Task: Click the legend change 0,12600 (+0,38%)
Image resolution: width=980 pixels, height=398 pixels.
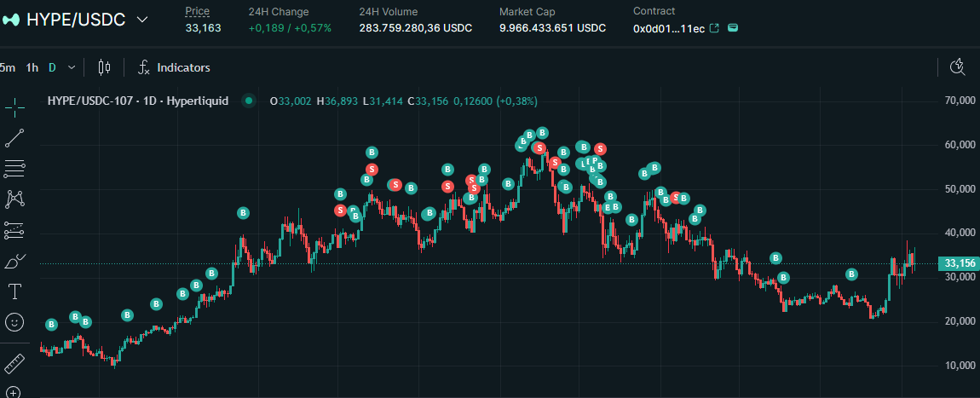Action: (496, 101)
